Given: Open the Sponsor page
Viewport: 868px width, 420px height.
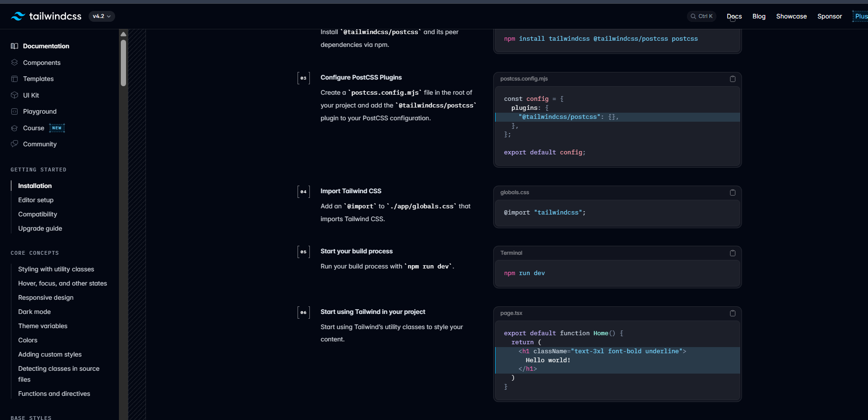Looking at the screenshot, I should point(830,16).
